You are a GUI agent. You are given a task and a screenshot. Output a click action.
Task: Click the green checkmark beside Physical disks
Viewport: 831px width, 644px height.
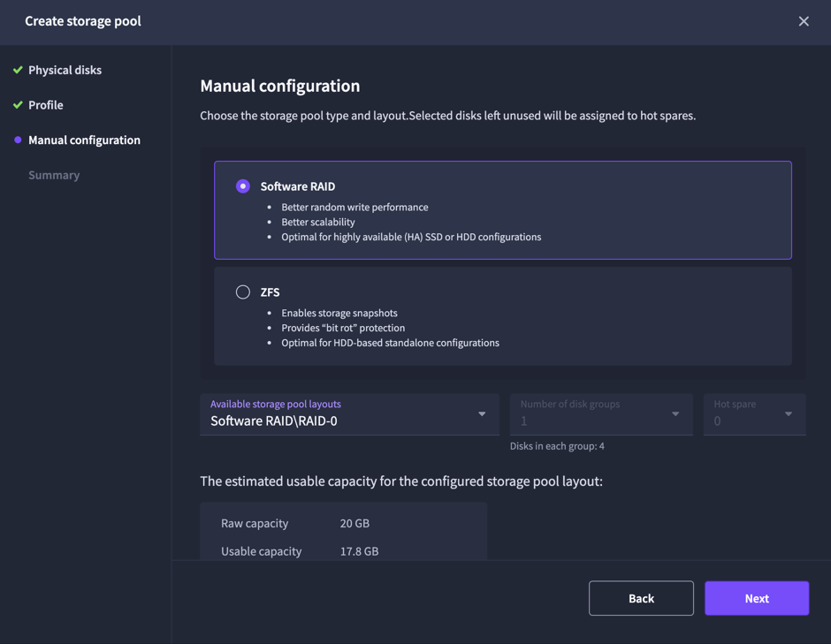point(18,70)
